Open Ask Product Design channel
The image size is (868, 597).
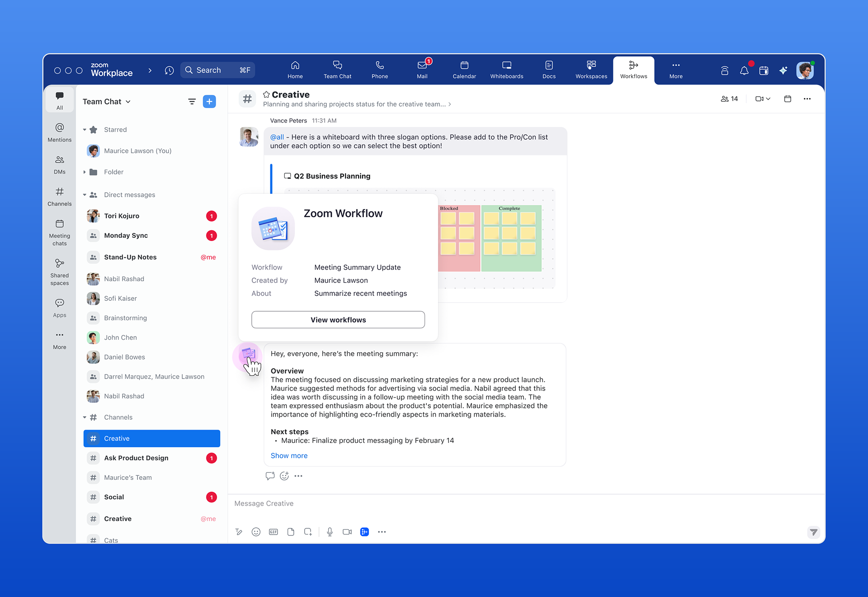point(151,458)
